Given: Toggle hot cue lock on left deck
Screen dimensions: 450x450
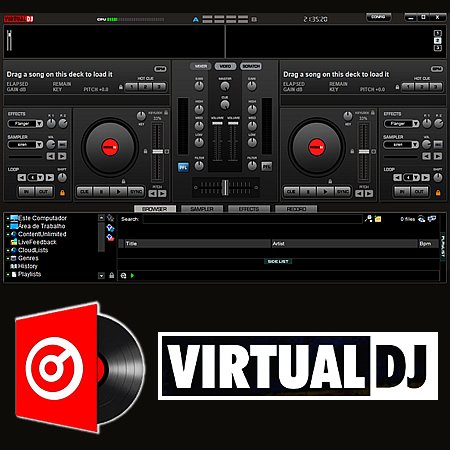Looking at the screenshot, I should tap(121, 87).
